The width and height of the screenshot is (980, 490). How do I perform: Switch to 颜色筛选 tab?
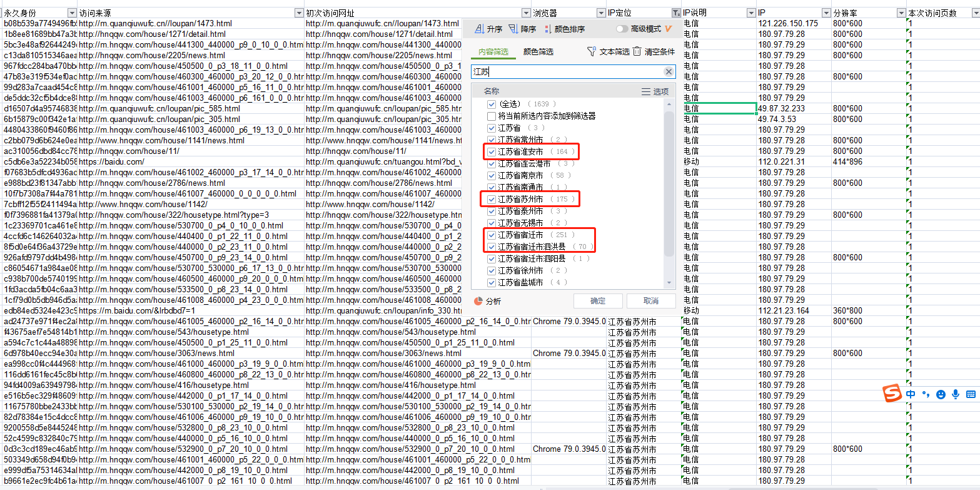point(538,52)
